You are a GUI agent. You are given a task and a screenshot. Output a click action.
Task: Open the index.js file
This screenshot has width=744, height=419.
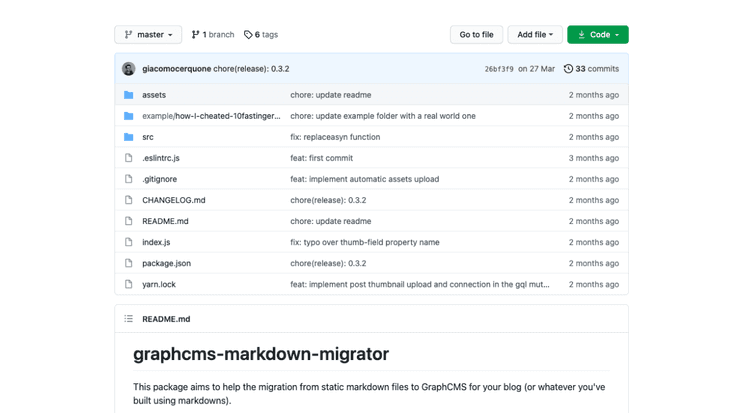point(156,242)
